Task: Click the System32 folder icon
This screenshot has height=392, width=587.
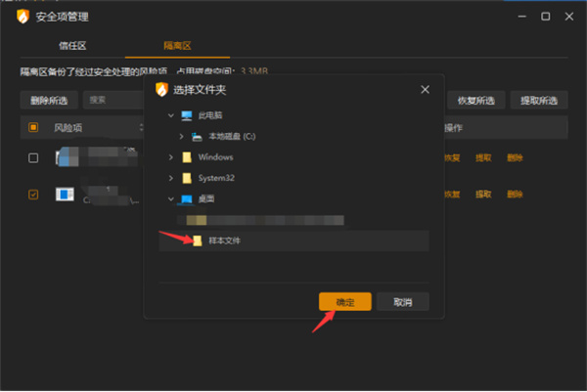Action: click(187, 178)
